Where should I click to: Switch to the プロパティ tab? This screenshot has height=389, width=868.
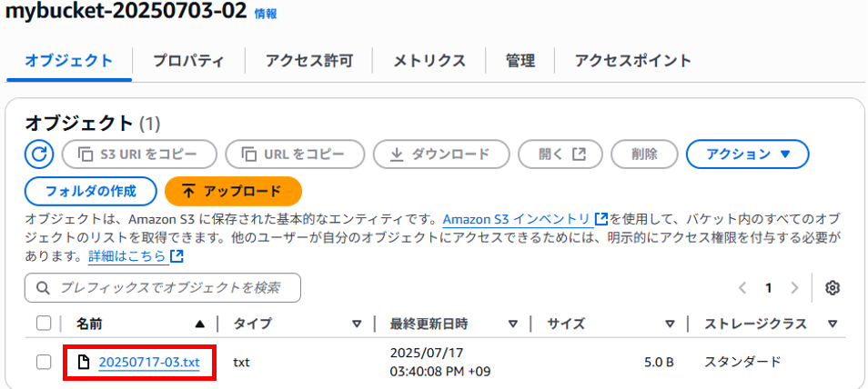[188, 60]
